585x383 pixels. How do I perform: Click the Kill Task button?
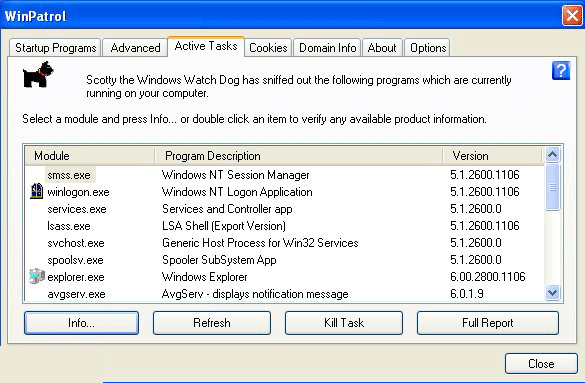(344, 323)
